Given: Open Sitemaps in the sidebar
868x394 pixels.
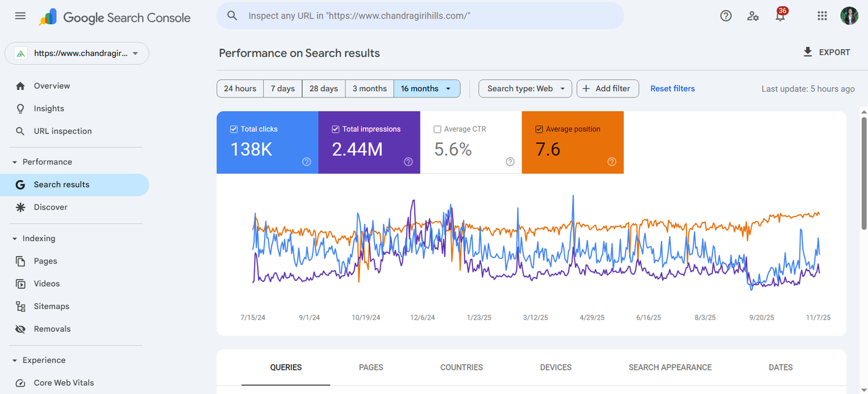Looking at the screenshot, I should coord(74,307).
